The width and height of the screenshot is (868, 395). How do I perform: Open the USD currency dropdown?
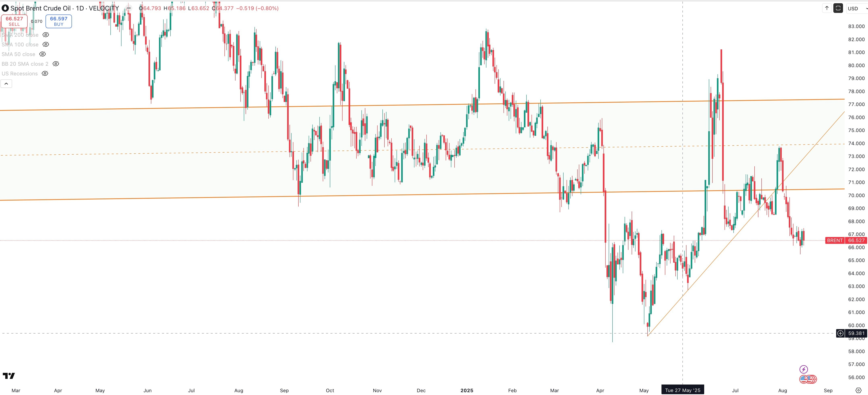(858, 8)
